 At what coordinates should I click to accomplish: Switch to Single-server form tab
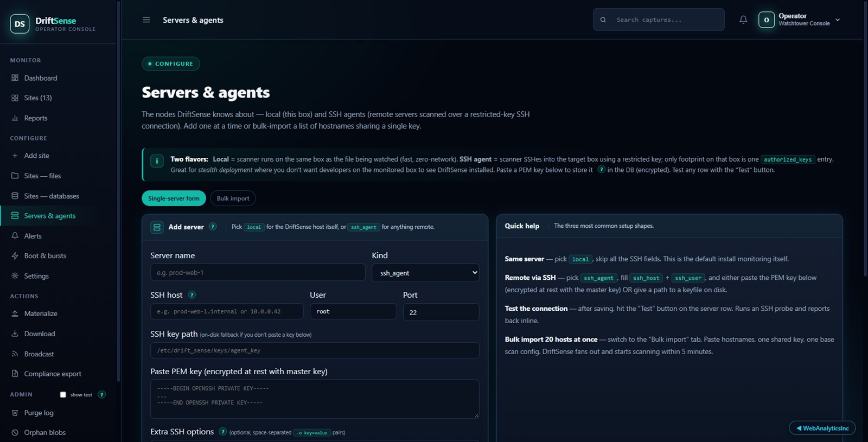pyautogui.click(x=174, y=198)
